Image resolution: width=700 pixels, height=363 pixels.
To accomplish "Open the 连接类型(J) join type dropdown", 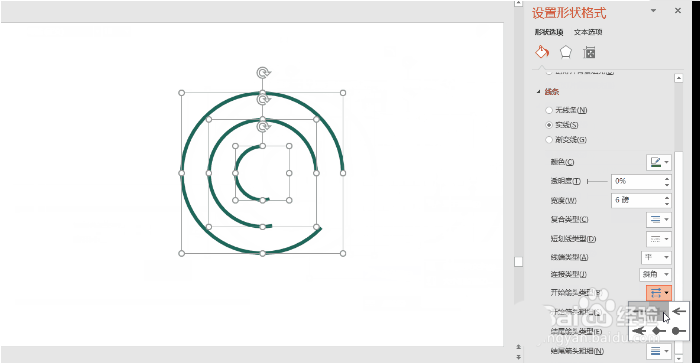I will pos(655,274).
